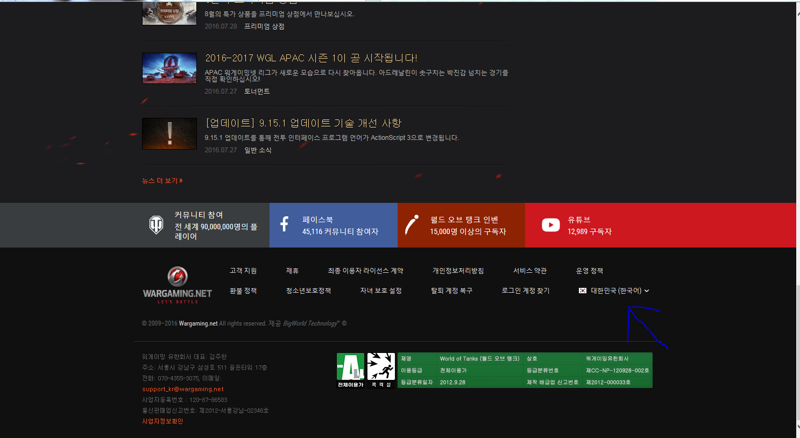
Task: Open the 서비스 약관 footer link
Action: click(x=530, y=271)
